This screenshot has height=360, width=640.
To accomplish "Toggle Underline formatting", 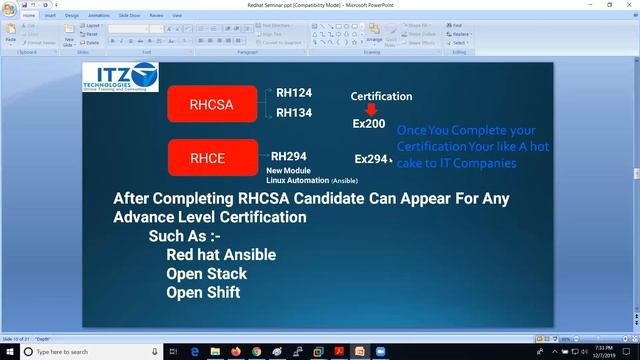I will coord(131,41).
